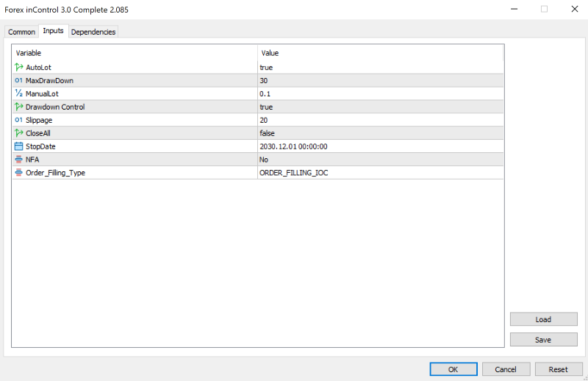Click the StopDate calendar icon

click(x=19, y=146)
